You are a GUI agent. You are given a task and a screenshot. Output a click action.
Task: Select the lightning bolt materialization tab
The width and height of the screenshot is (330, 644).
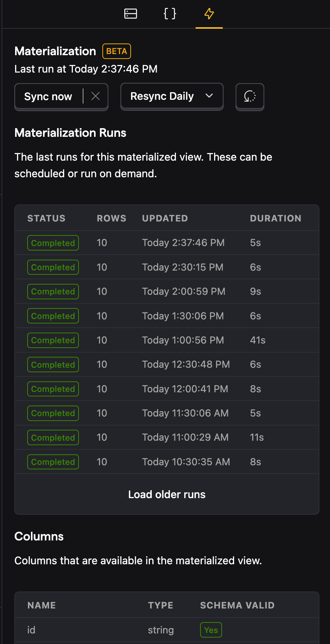click(x=209, y=14)
